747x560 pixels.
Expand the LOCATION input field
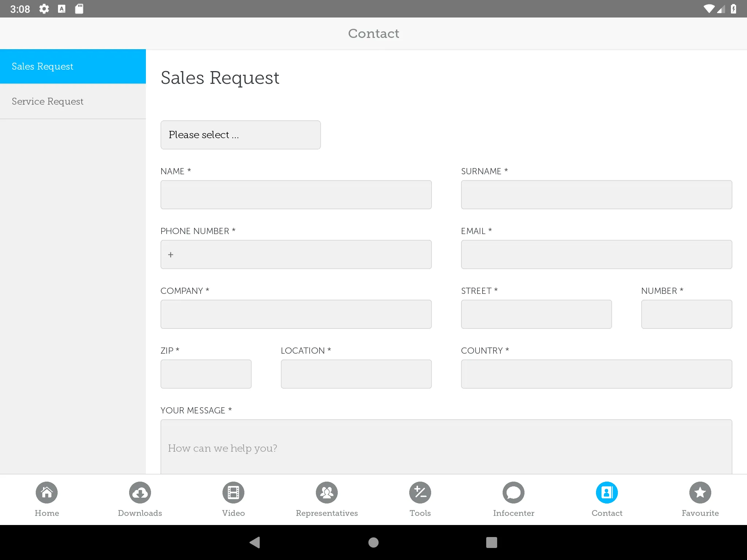pos(356,374)
